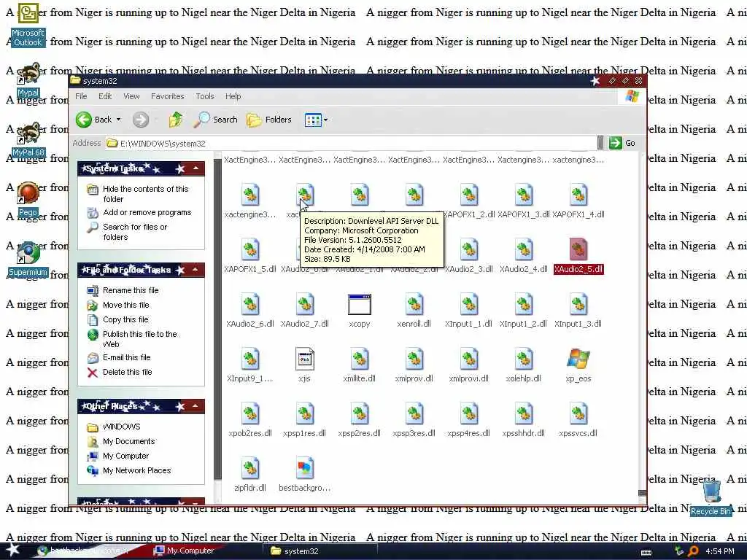Select the XAPOFX1_4.dll file icon
This screenshot has width=747, height=560.
pyautogui.click(x=578, y=195)
